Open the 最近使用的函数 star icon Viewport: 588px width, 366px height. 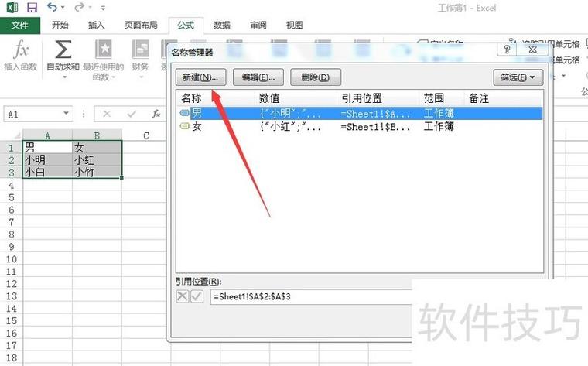[x=104, y=50]
